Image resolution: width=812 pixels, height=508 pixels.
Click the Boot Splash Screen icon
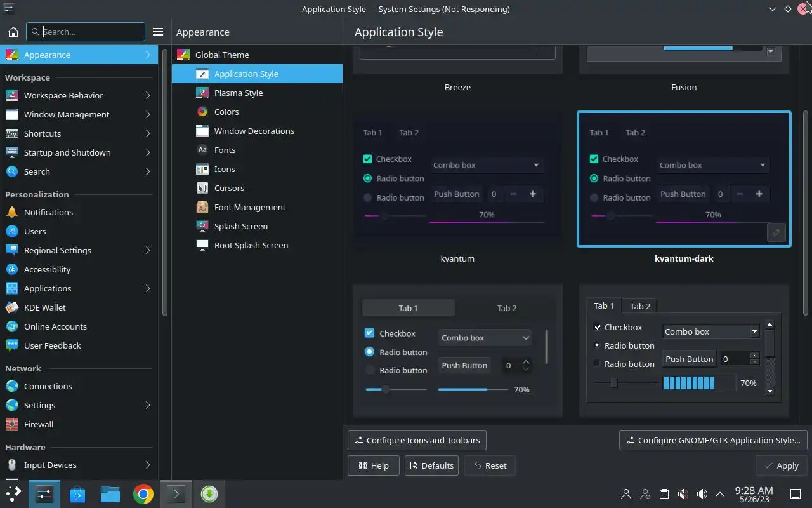[x=202, y=245]
